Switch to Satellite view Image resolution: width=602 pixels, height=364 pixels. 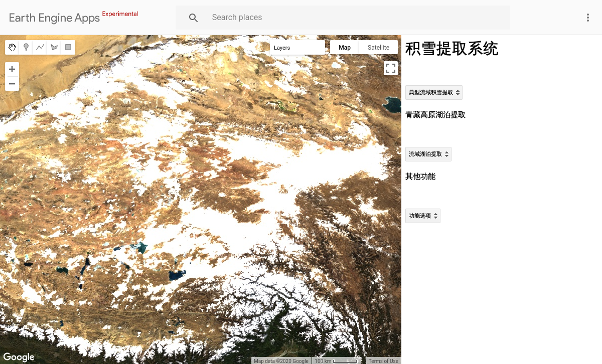378,47
